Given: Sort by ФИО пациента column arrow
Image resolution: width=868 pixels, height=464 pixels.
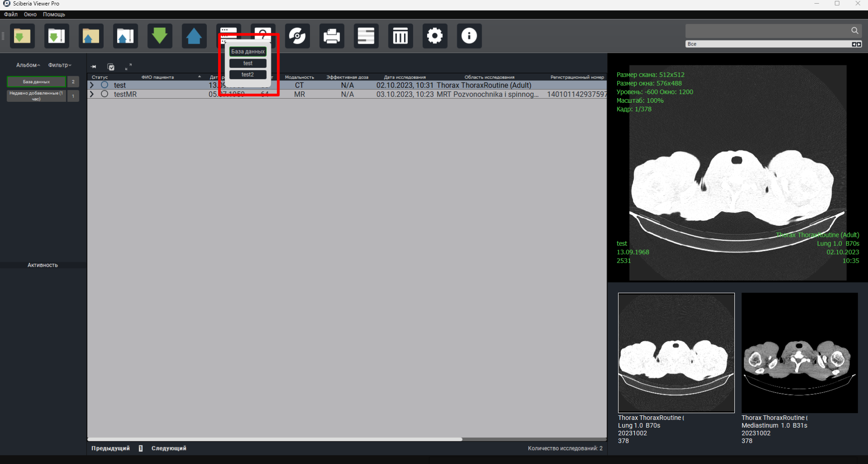Looking at the screenshot, I should coord(199,77).
